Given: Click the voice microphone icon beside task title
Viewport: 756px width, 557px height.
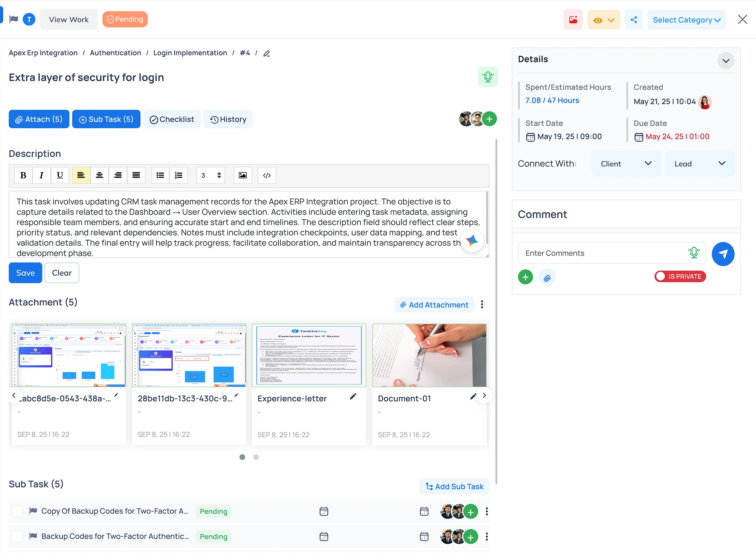Looking at the screenshot, I should point(487,77).
